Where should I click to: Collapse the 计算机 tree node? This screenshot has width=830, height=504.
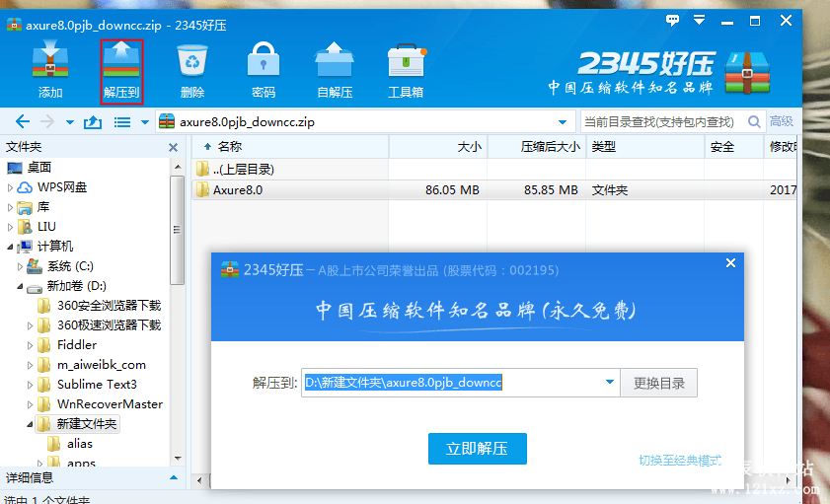[x=10, y=247]
